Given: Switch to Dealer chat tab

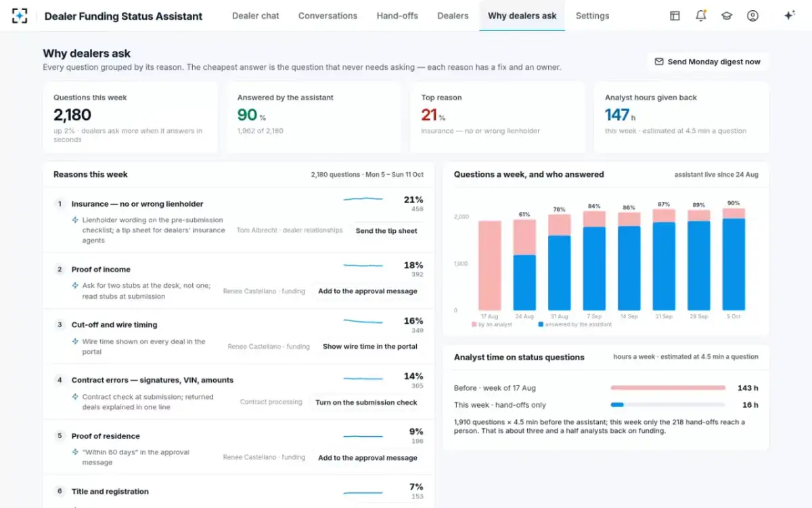Looking at the screenshot, I should tap(256, 16).
